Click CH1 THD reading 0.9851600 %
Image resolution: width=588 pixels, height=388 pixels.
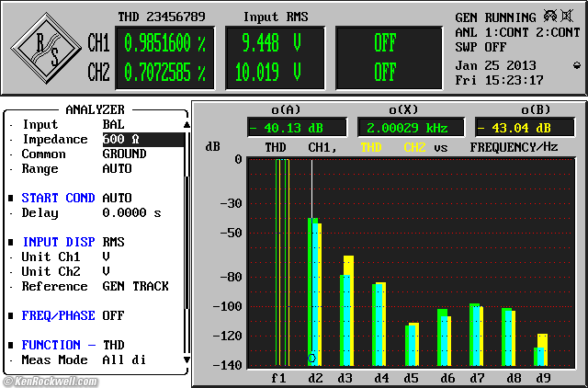165,43
